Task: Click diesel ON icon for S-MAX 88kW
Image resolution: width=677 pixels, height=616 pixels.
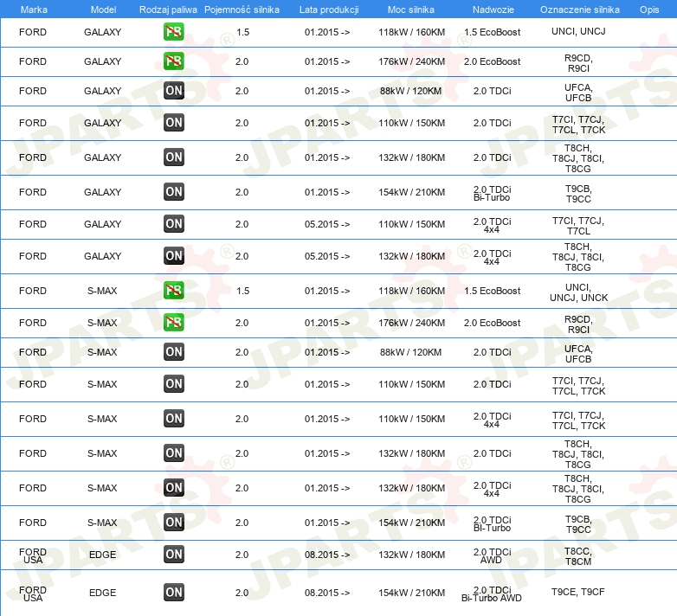Action: coord(173,352)
